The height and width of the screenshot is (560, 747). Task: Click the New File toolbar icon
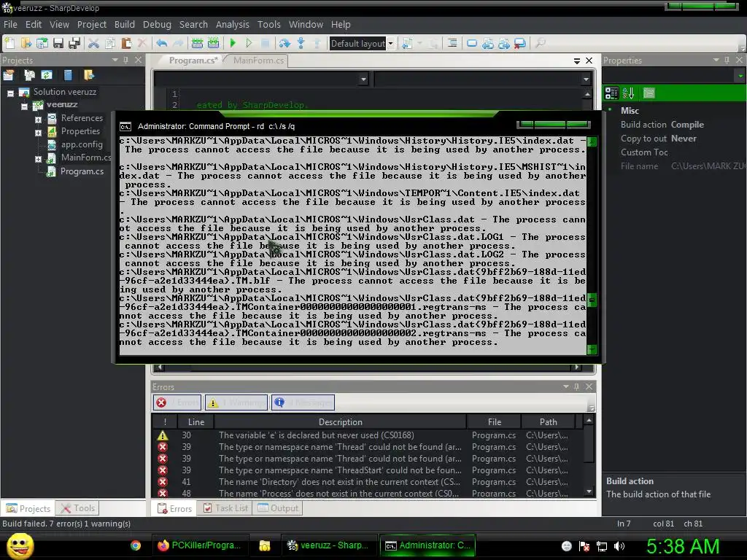[9, 43]
